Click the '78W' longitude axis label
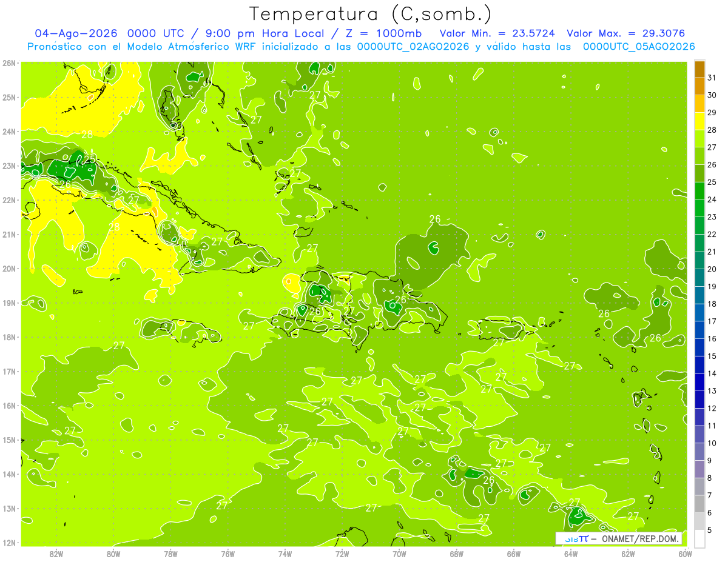728x562 pixels. coord(170,554)
